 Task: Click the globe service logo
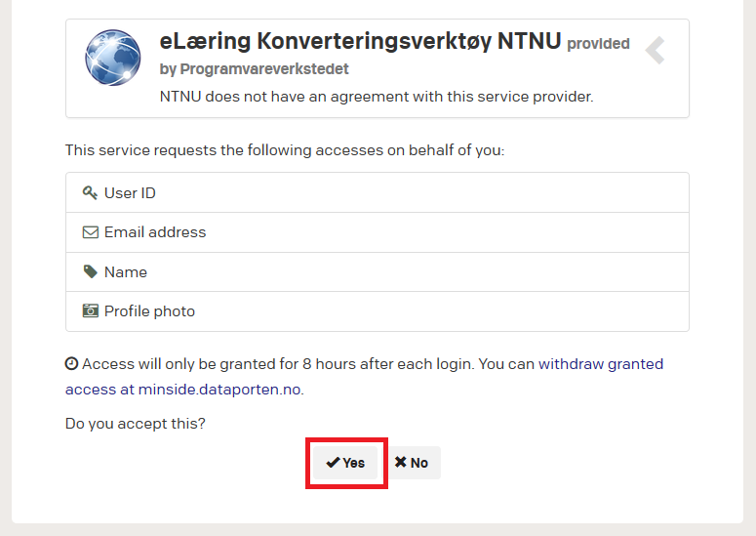113,58
